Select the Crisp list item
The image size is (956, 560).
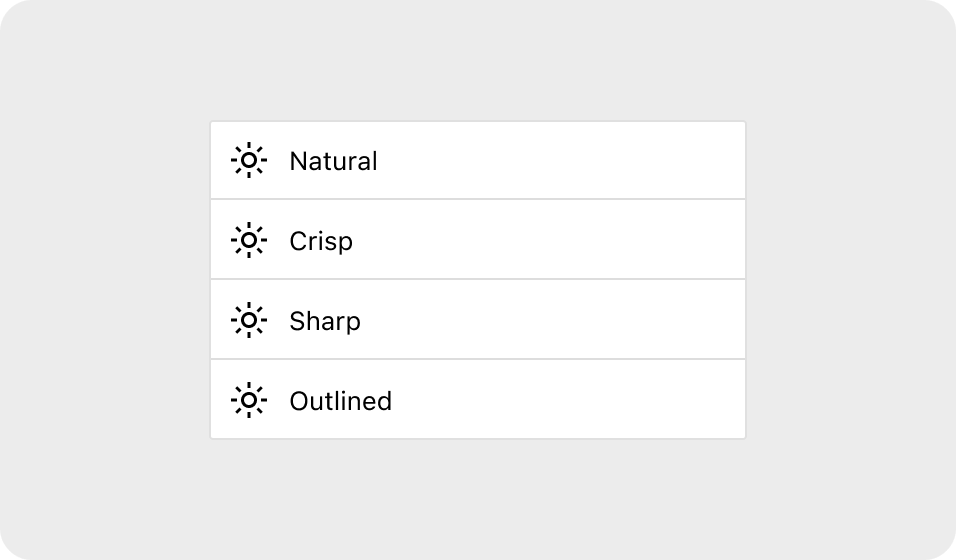click(478, 241)
